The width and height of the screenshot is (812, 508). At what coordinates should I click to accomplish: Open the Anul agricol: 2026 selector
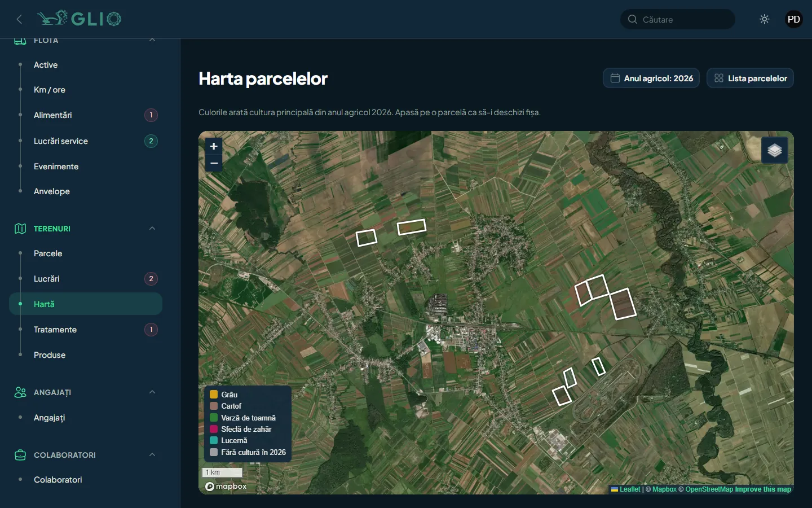point(651,78)
